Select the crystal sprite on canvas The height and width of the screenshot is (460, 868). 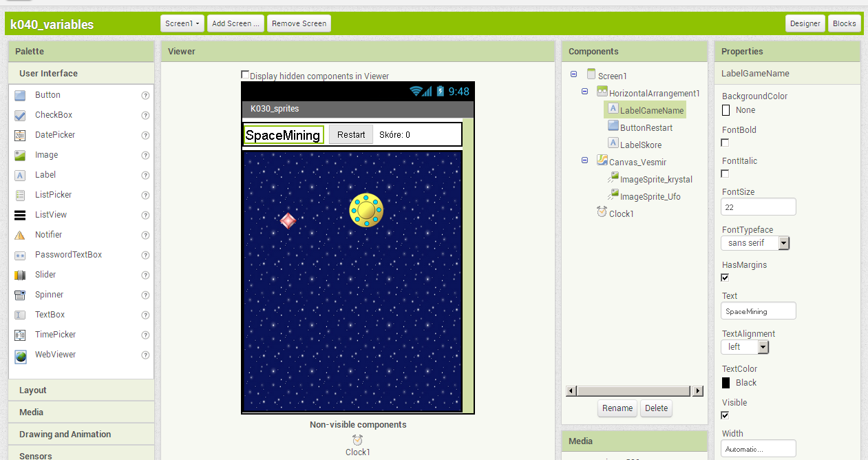pyautogui.click(x=288, y=220)
